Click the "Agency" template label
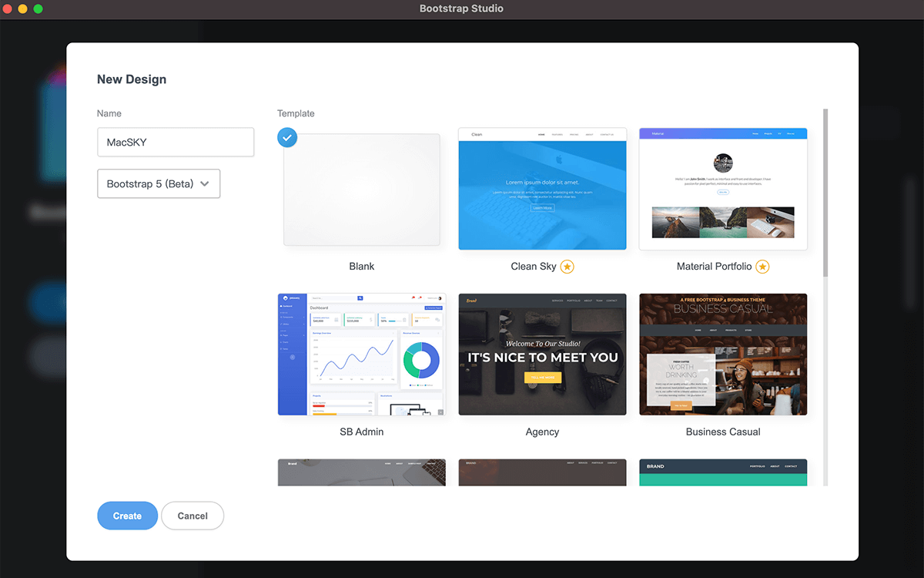Screen dimensions: 924x578 pos(542,432)
